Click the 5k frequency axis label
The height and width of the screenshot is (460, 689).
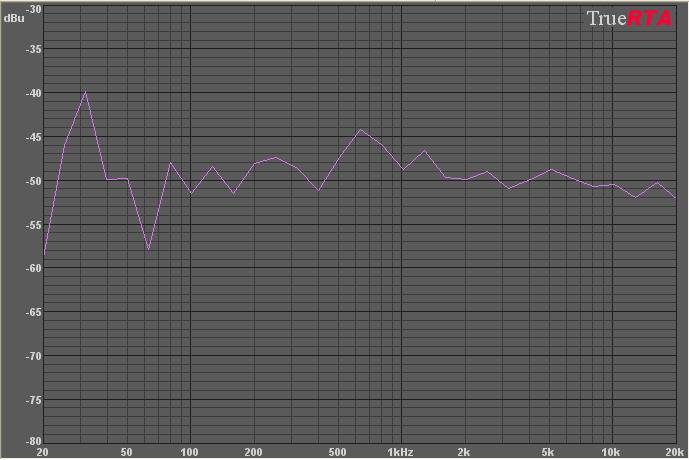click(x=548, y=452)
